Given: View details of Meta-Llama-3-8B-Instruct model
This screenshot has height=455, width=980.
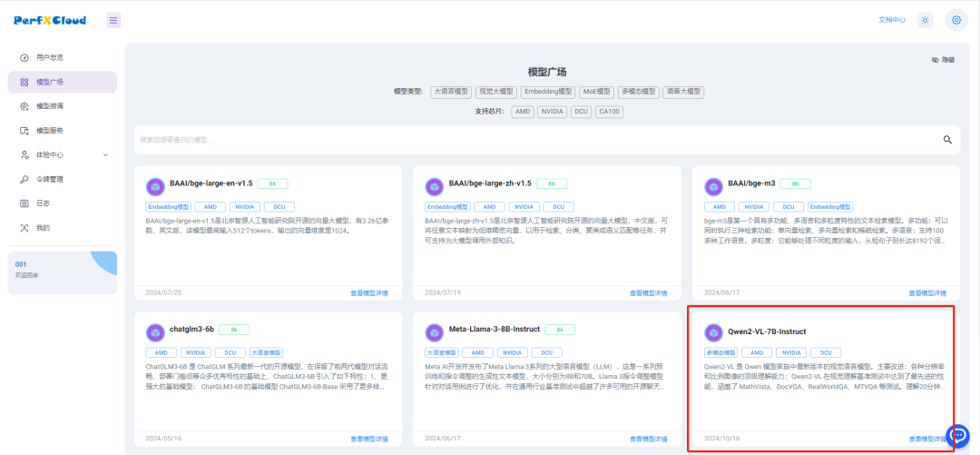Looking at the screenshot, I should (648, 439).
